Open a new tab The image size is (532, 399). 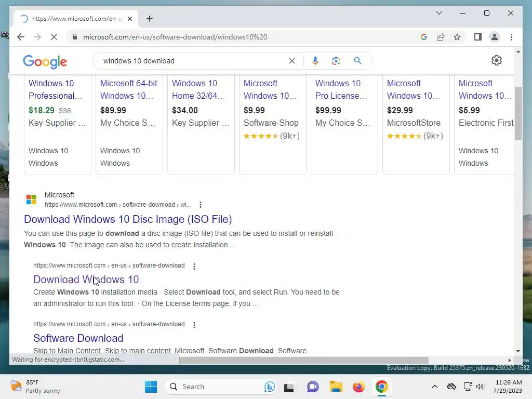pyautogui.click(x=150, y=19)
